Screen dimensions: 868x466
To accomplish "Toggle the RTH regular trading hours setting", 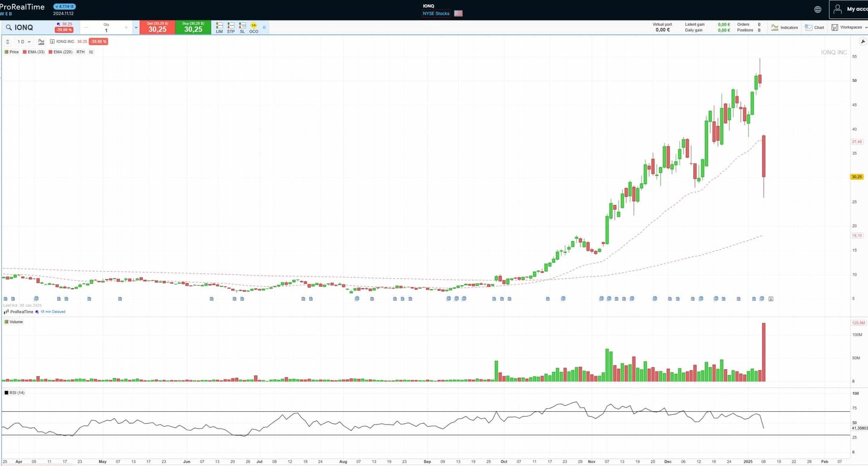I will pyautogui.click(x=80, y=52).
